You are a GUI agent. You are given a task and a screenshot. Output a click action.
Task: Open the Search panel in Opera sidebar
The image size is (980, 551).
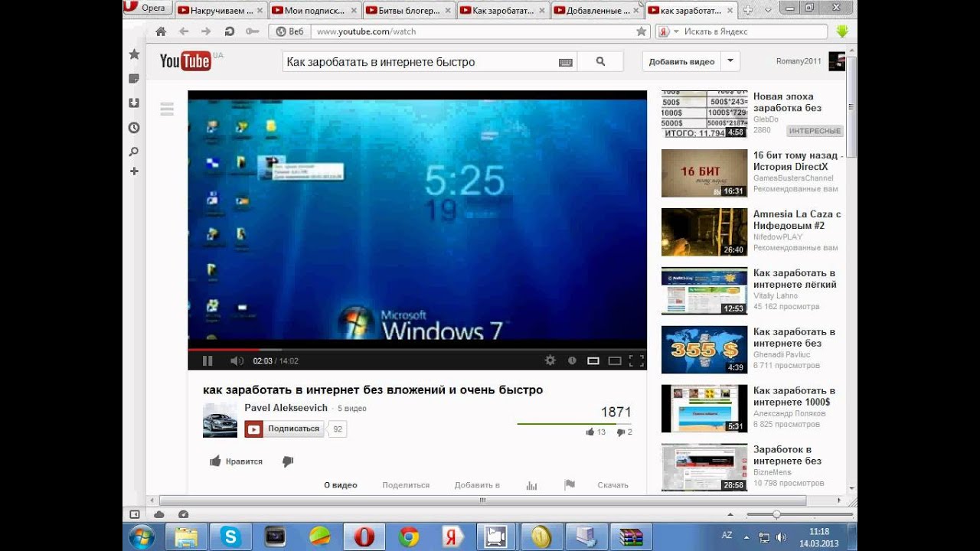point(134,152)
